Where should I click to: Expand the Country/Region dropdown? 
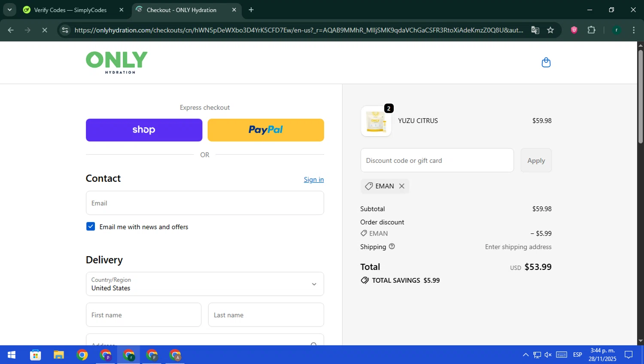(205, 284)
